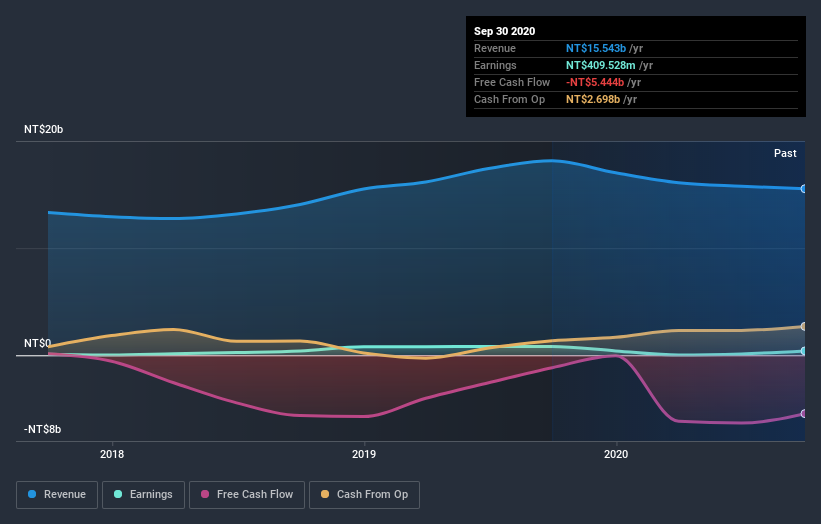This screenshot has height=524, width=821.
Task: Click the NT$2.698b cash from op value
Action: tap(593, 99)
